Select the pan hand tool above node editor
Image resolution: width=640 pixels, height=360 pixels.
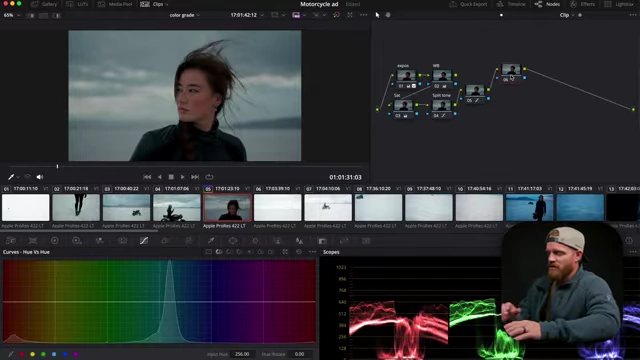[x=388, y=15]
